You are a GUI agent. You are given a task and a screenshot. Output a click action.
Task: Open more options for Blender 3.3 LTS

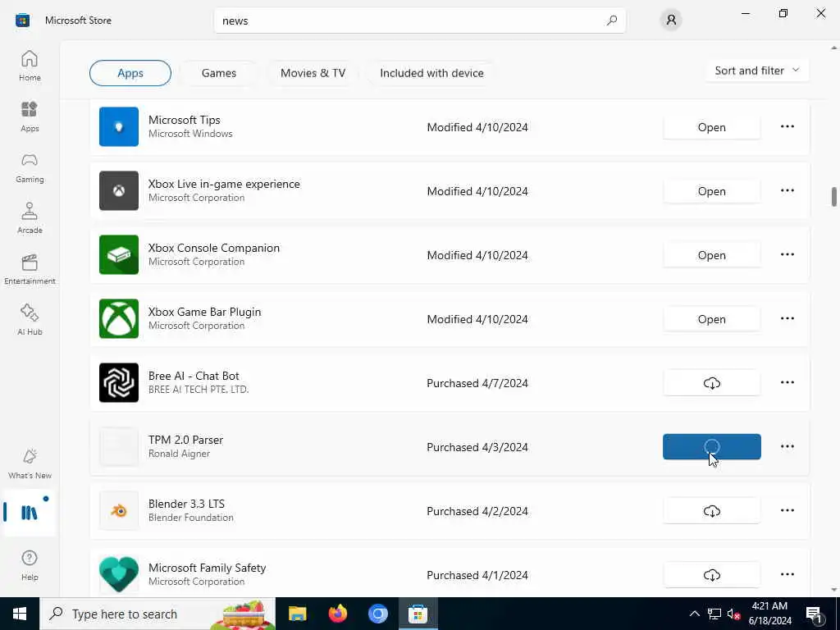787,510
